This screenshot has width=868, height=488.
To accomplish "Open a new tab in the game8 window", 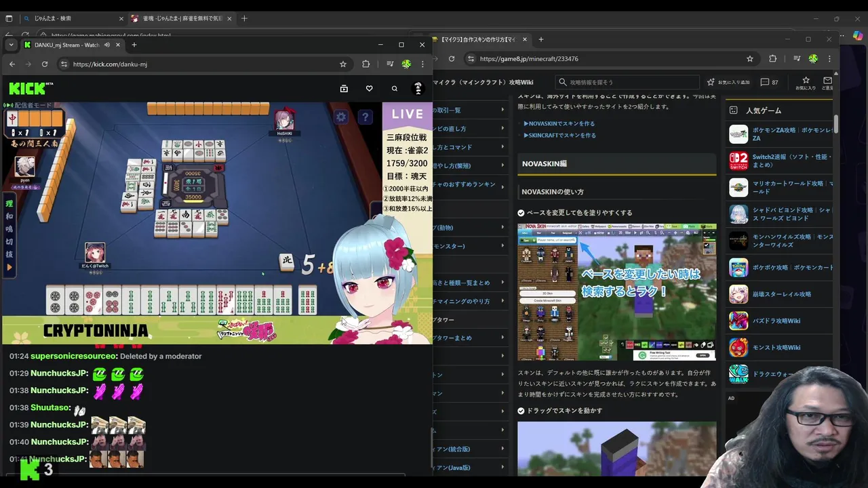I will 542,39.
